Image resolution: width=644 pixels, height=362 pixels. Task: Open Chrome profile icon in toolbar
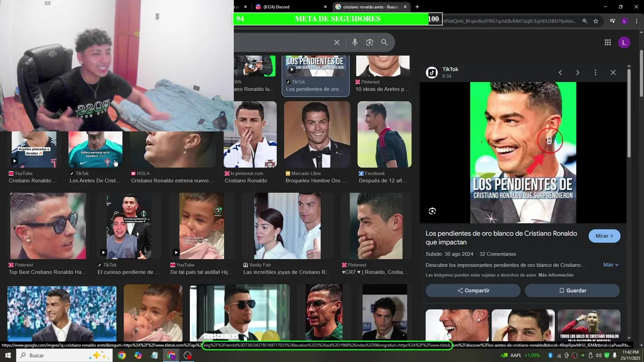[624, 21]
